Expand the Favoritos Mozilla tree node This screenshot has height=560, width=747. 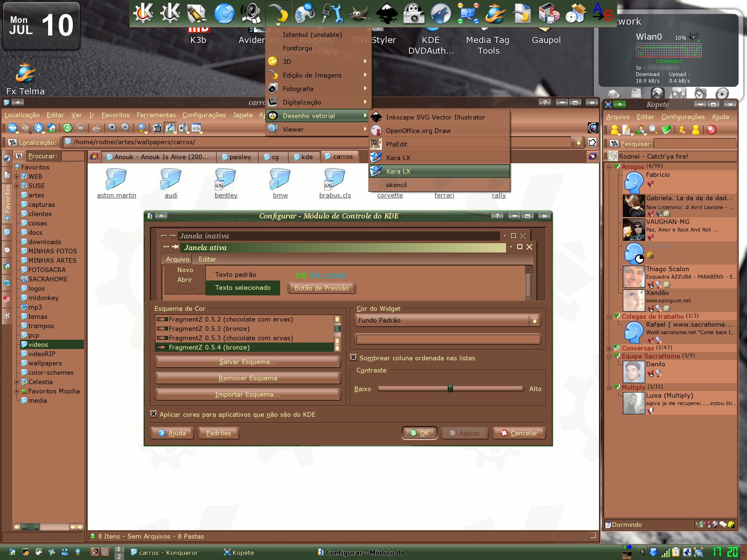pos(17,391)
